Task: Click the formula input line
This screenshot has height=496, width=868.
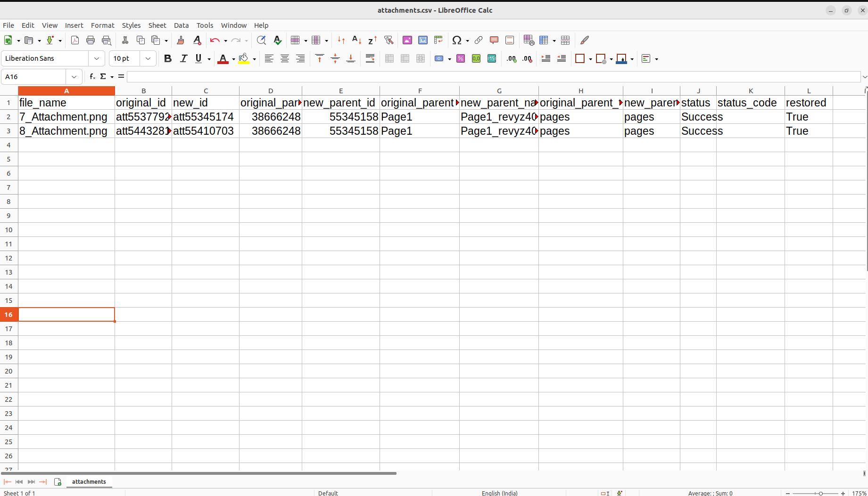Action: click(x=493, y=77)
